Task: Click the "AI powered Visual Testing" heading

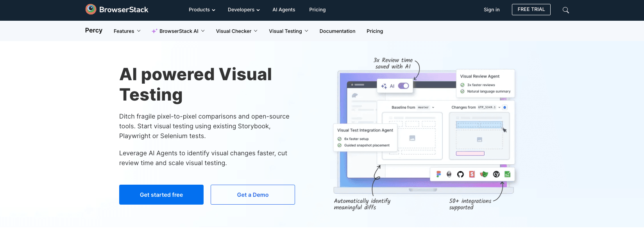Action: (195, 85)
